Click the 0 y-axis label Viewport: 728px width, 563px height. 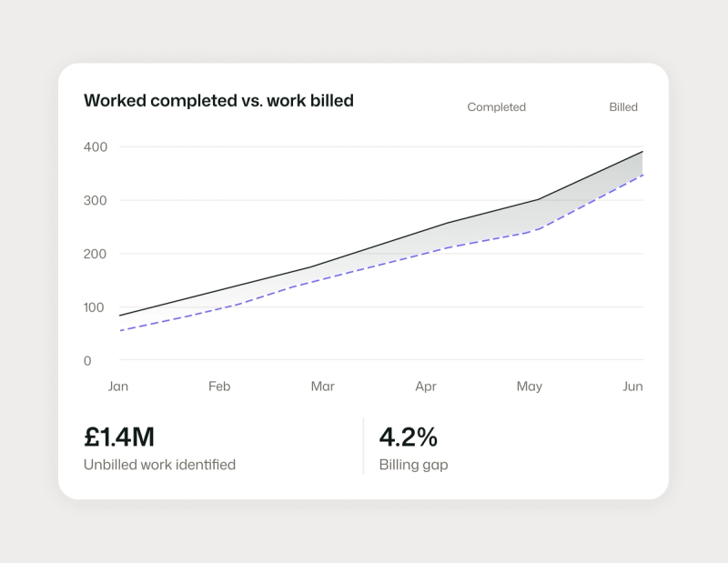click(x=87, y=361)
